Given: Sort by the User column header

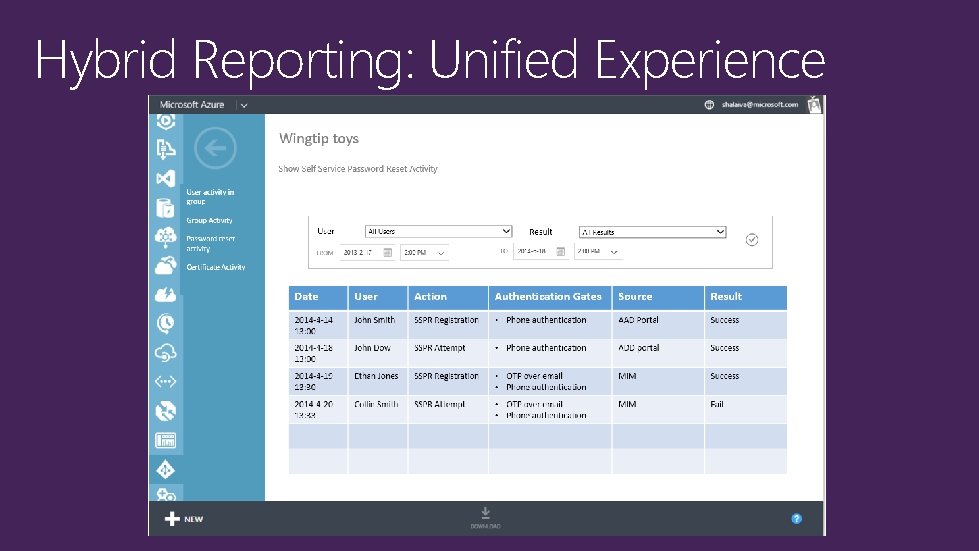Looking at the screenshot, I should pos(378,298).
